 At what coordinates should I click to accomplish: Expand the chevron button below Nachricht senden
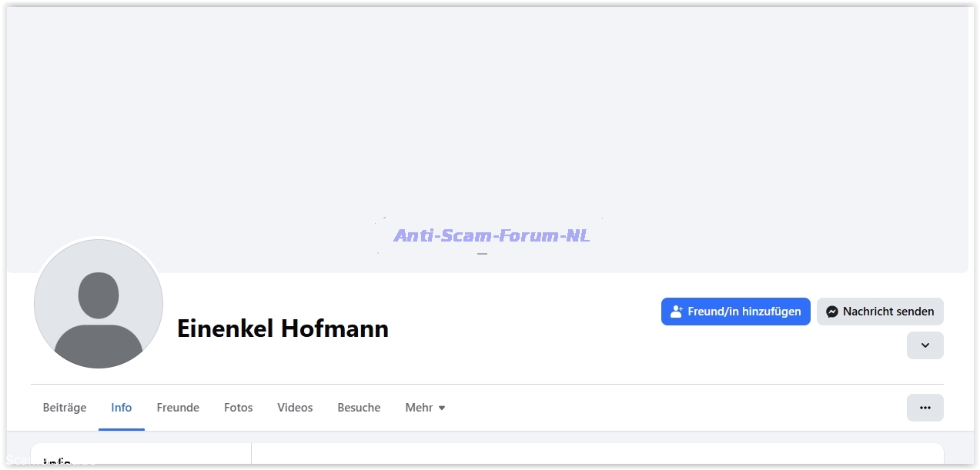[x=925, y=345]
